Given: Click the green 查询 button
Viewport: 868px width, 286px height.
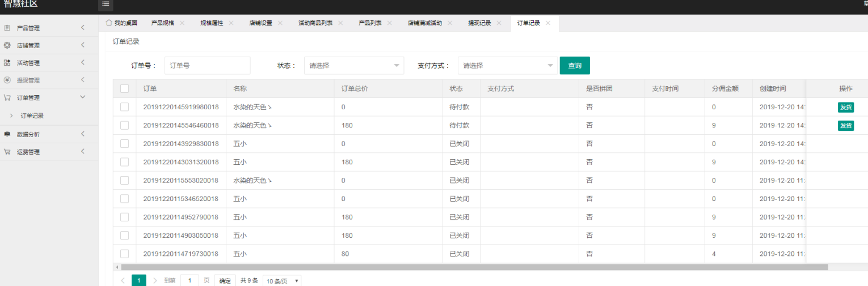Looking at the screenshot, I should pos(575,66).
